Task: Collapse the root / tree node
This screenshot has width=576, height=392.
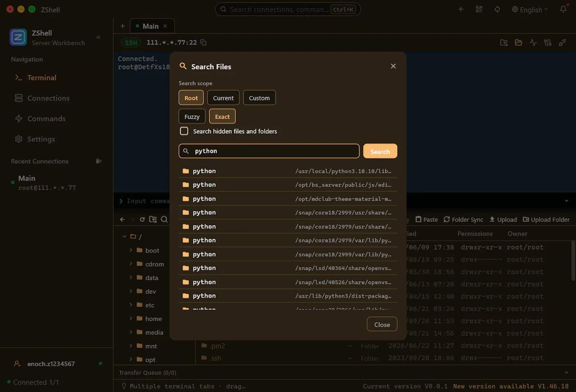Action: [124, 236]
